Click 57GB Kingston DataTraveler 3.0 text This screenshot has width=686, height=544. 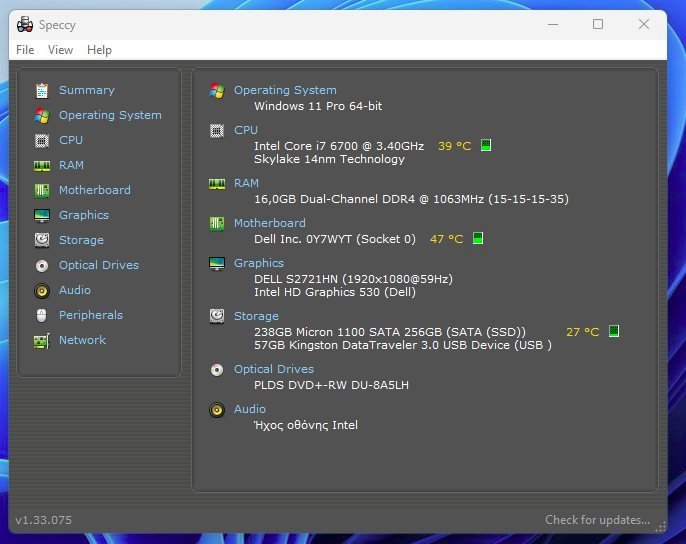(x=403, y=345)
